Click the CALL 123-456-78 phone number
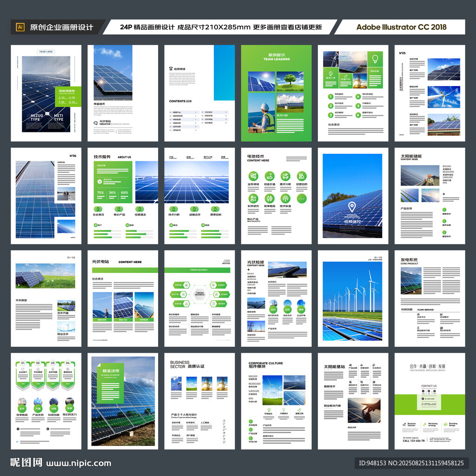Screen dimensions: 476x476 pyautogui.click(x=414, y=441)
